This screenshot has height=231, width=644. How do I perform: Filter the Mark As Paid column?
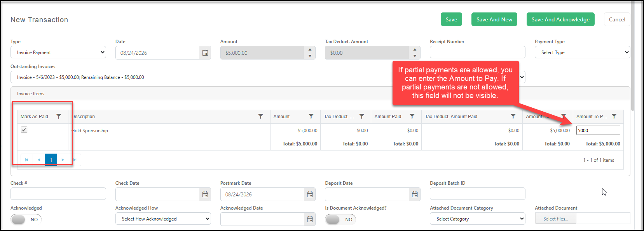(59, 116)
